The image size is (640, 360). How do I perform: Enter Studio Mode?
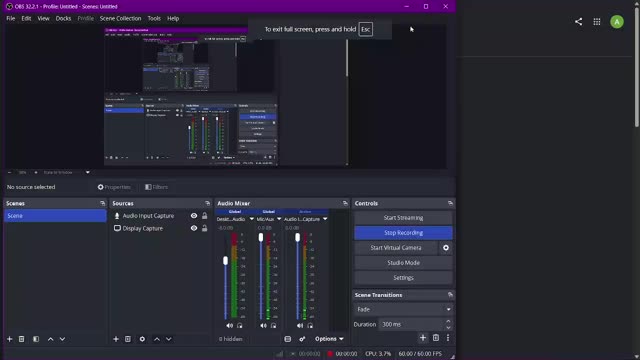pyautogui.click(x=403, y=263)
